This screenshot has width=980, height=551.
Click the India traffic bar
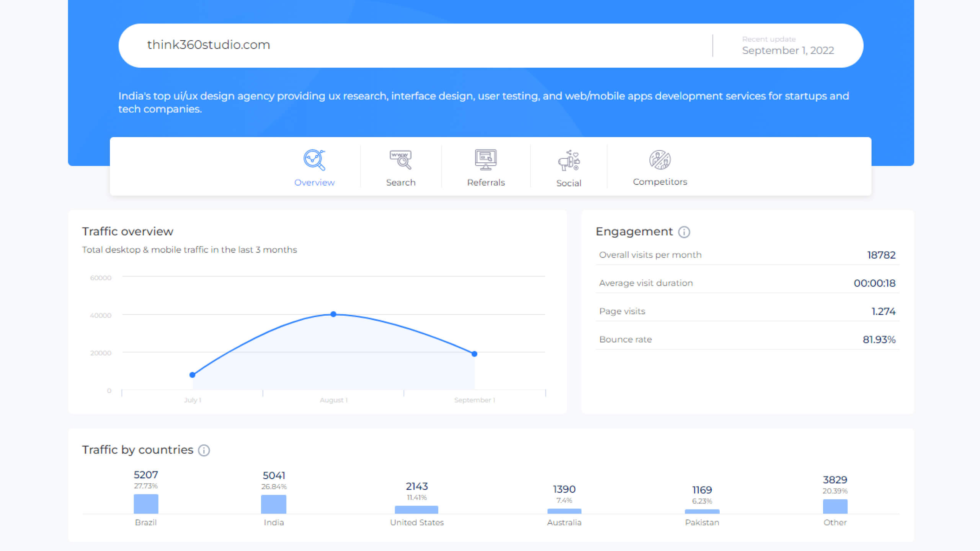(273, 504)
